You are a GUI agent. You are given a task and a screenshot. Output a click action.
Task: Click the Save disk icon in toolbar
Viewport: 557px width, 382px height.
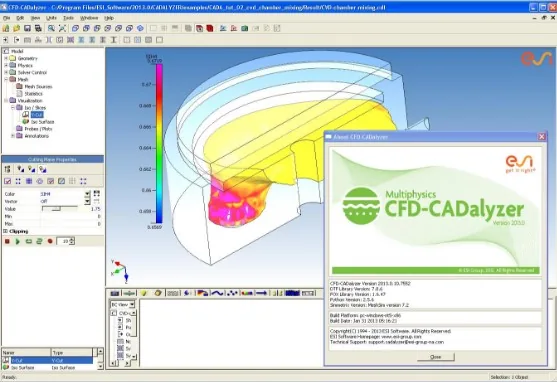coord(27,28)
